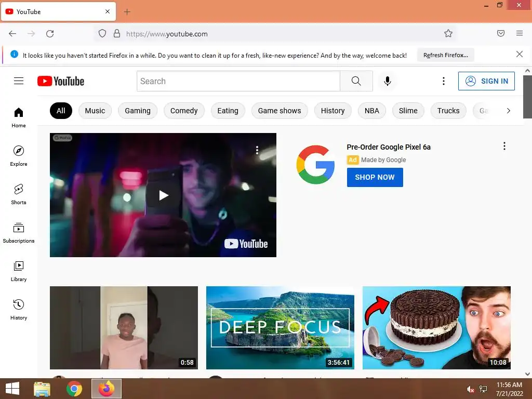Open Explore in sidebar
532x399 pixels.
click(x=19, y=156)
